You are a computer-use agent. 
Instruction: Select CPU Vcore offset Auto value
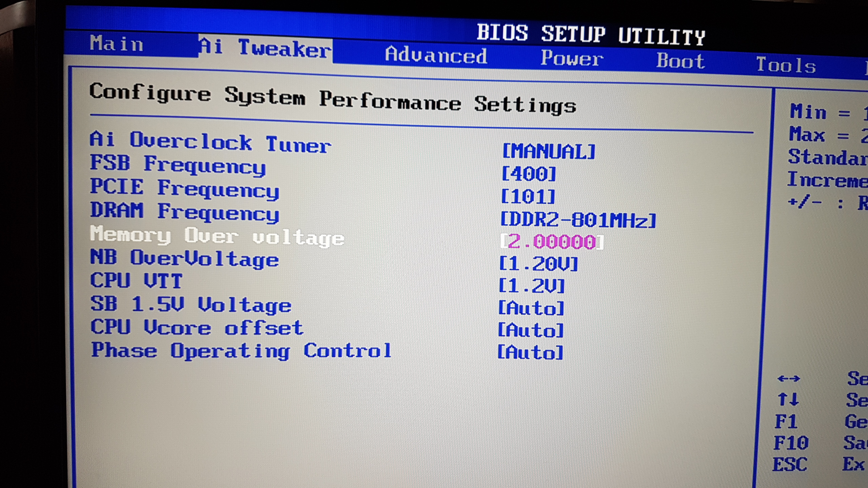[x=531, y=330]
